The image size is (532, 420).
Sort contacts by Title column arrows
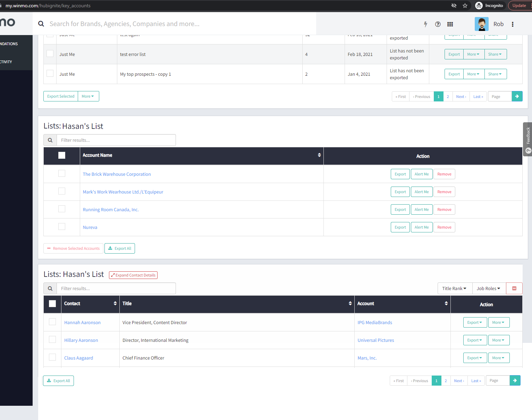[350, 303]
